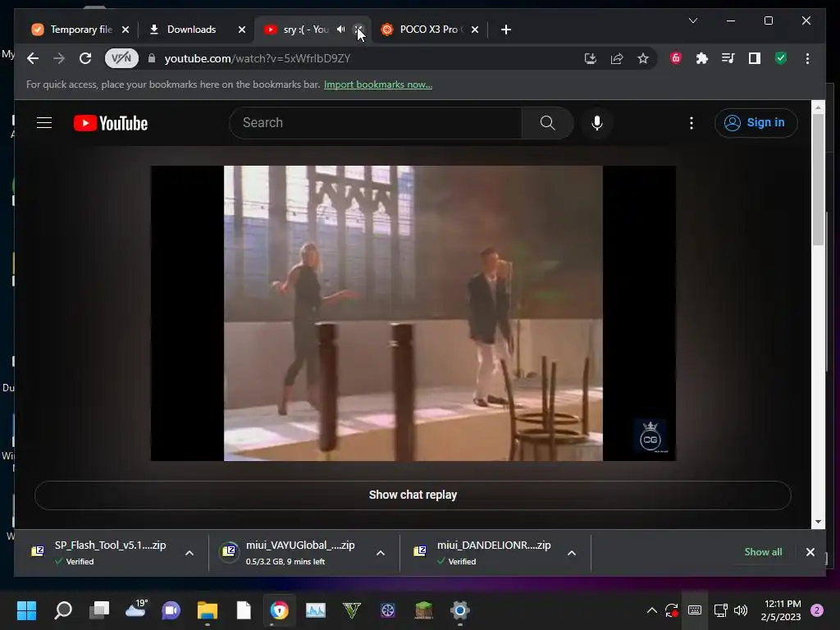This screenshot has width=840, height=630.
Task: Open YouTube settings three-dot menu
Action: coord(691,123)
